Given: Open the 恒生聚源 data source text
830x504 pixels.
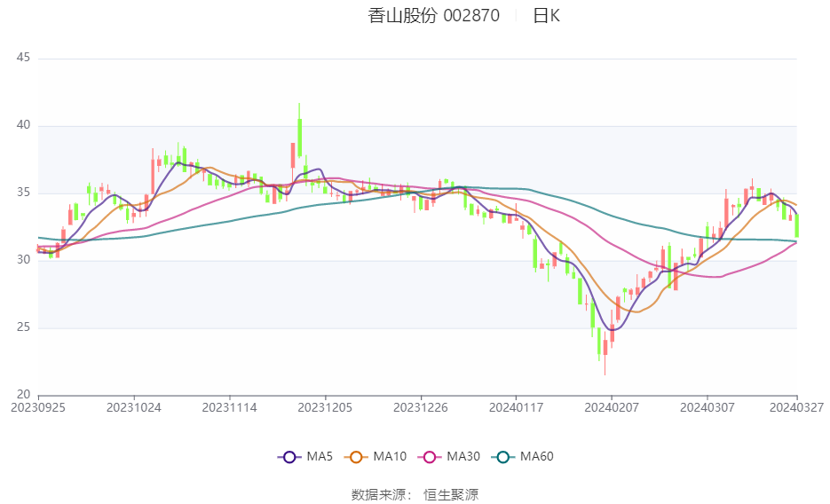Looking at the screenshot, I should click(450, 495).
